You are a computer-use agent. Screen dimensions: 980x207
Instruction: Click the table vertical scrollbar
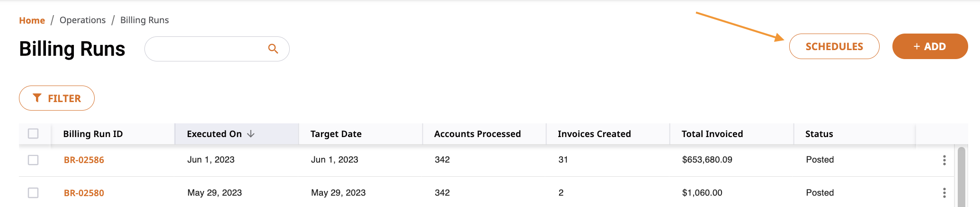point(961,177)
